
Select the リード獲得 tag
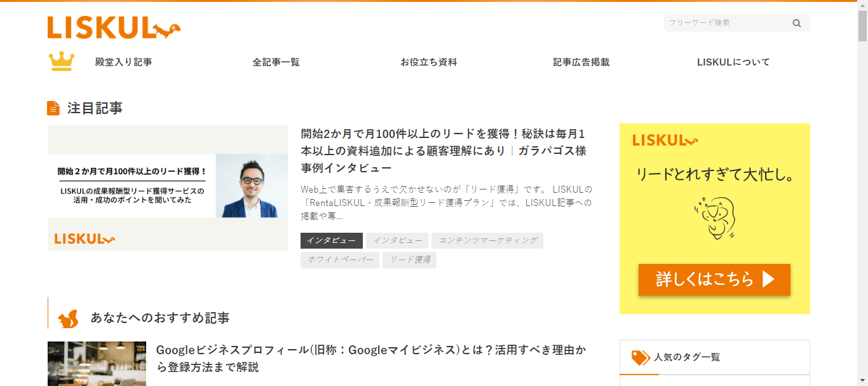(409, 260)
